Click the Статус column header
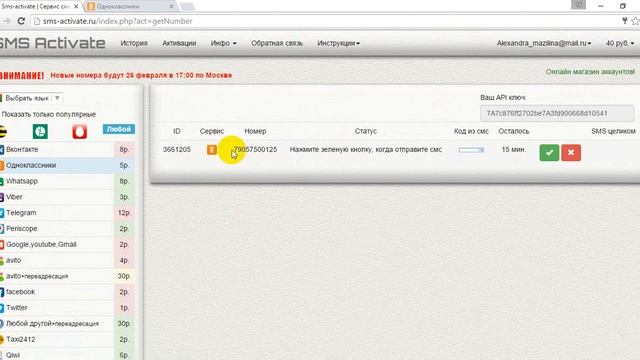This screenshot has width=640, height=360. point(366,131)
